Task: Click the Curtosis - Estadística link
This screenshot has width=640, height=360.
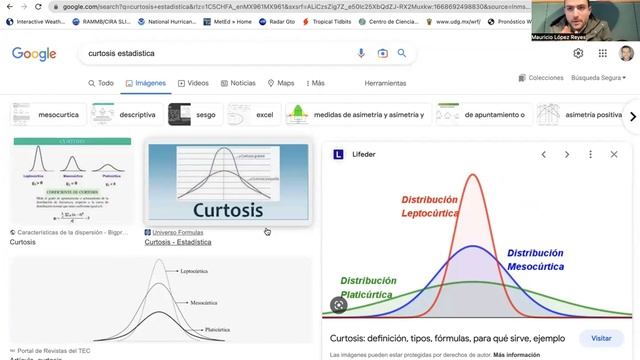Action: pos(178,242)
